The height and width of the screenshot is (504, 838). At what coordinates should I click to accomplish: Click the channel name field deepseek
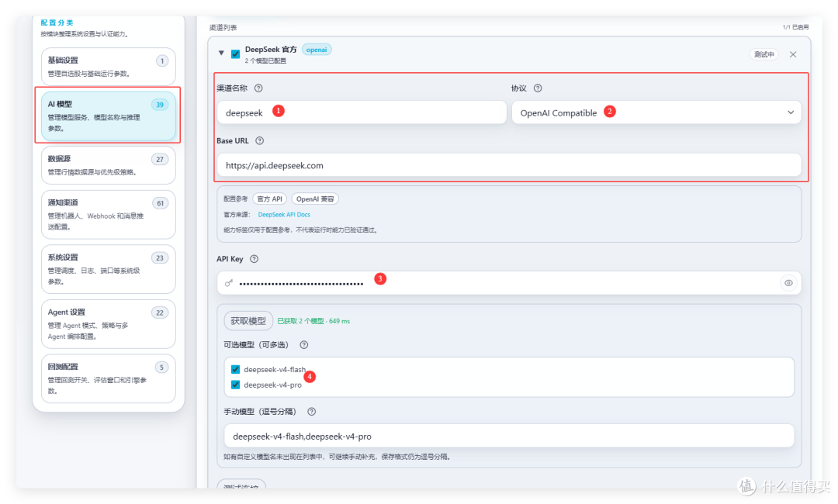362,112
